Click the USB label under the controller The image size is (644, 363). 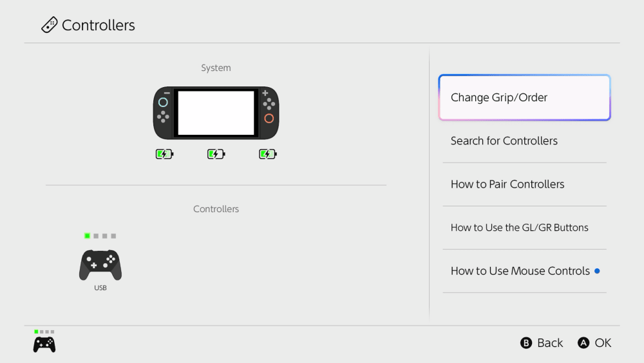click(100, 288)
